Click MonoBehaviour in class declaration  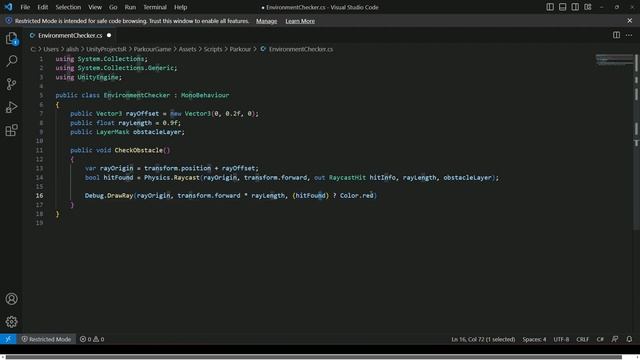pos(205,95)
